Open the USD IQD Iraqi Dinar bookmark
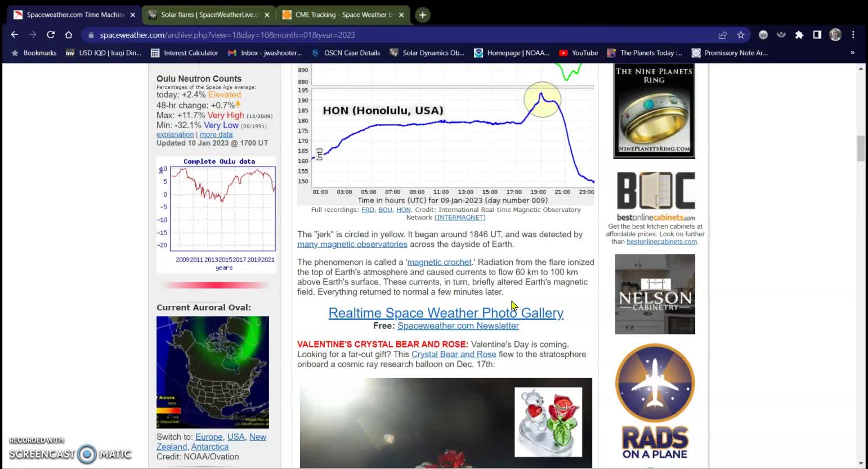 [104, 53]
